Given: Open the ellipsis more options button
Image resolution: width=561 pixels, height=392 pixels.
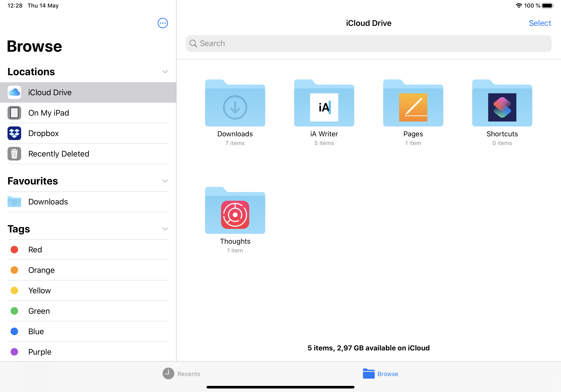Looking at the screenshot, I should coord(163,23).
